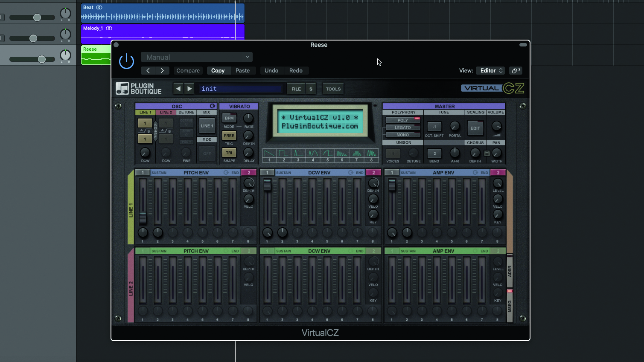
Task: Enable MONO polyphony mode
Action: click(403, 135)
